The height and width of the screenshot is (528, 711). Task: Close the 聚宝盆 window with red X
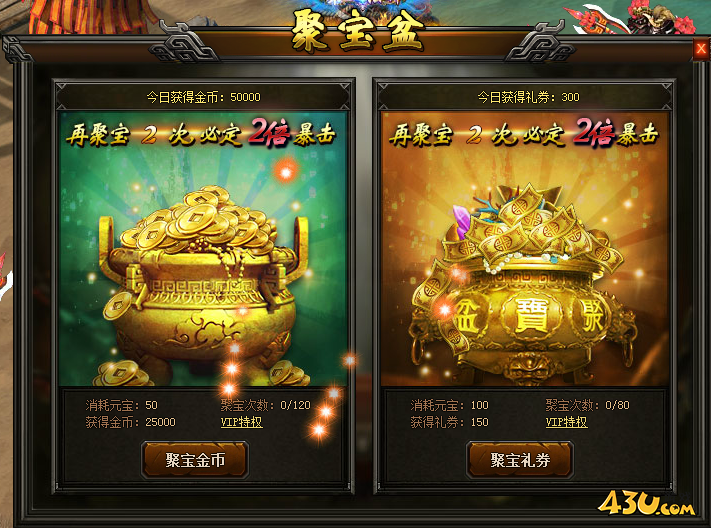coord(701,49)
